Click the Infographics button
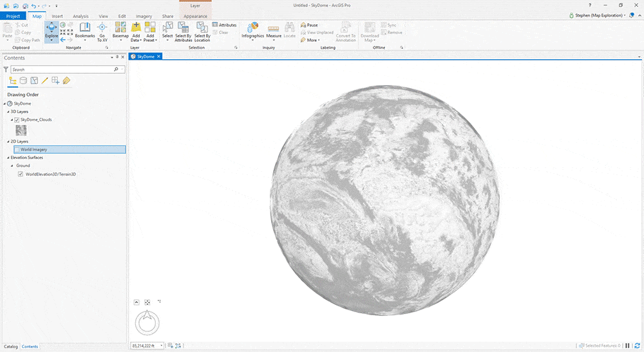This screenshot has width=644, height=352. pos(252,30)
